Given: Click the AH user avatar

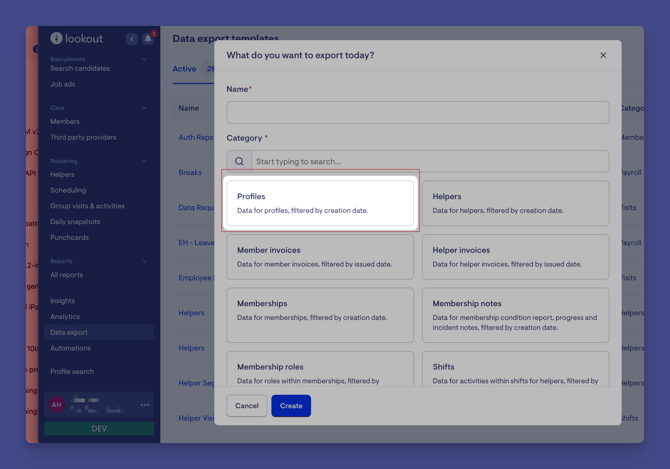Looking at the screenshot, I should (x=56, y=405).
